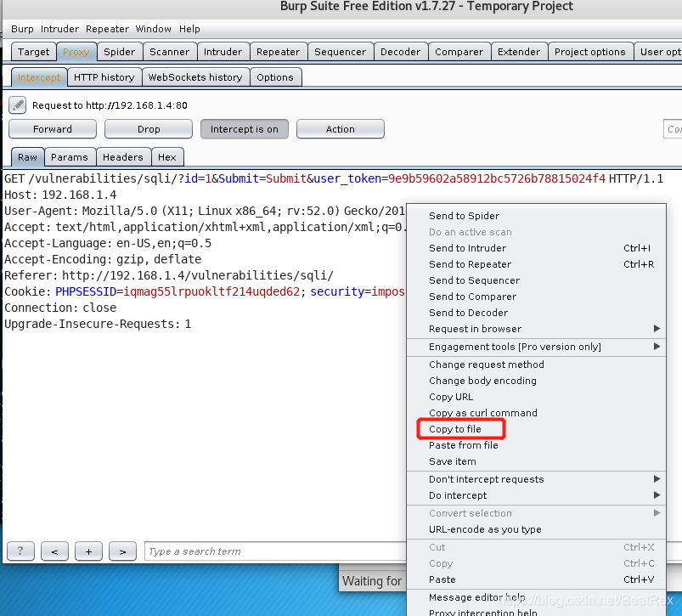
Task: Choose Send to Spider
Action: tap(536, 216)
